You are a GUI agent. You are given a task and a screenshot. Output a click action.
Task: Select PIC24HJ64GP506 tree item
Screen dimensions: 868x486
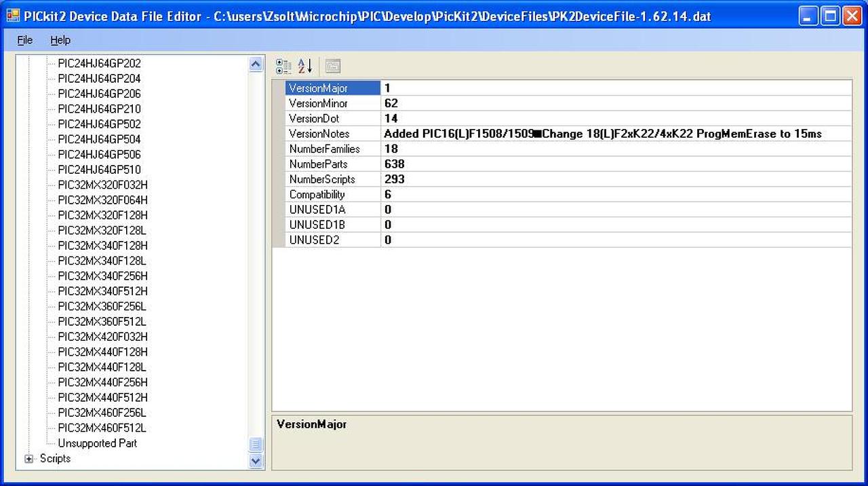tap(99, 155)
